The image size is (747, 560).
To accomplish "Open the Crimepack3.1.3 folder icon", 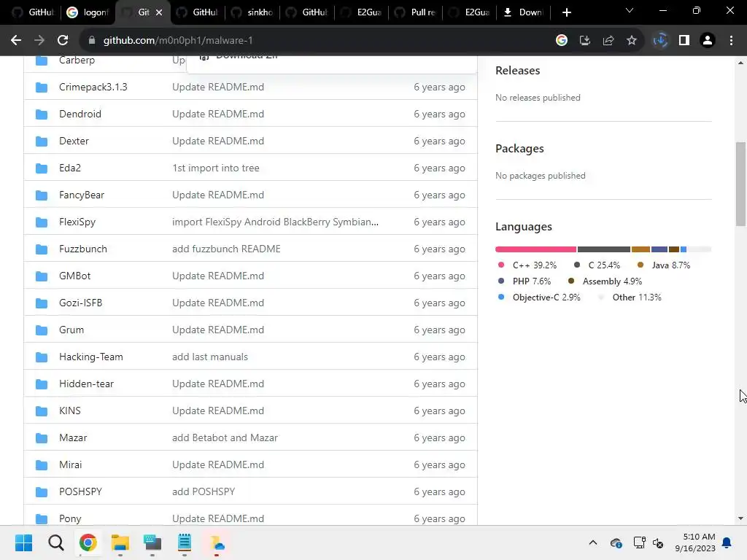I will (42, 87).
